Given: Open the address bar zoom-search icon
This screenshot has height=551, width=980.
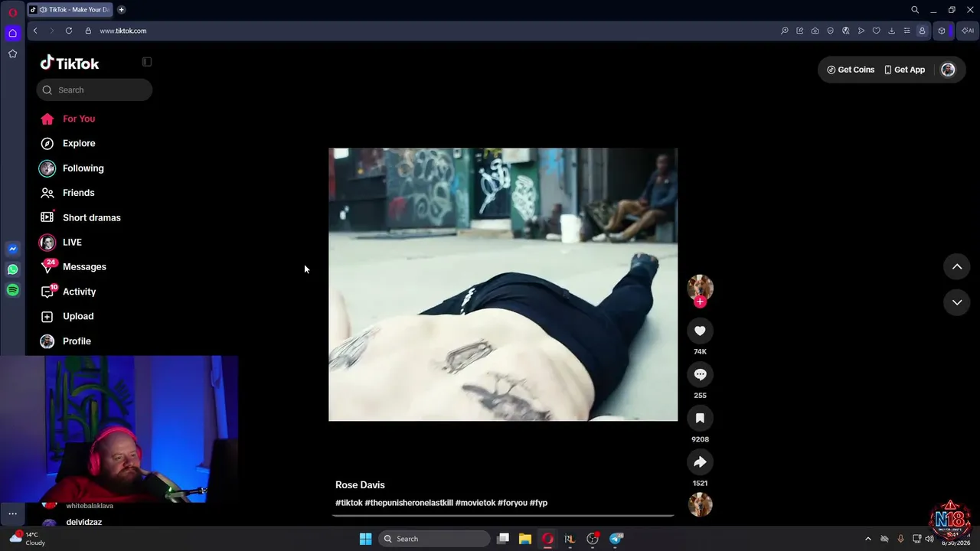Looking at the screenshot, I should (785, 31).
